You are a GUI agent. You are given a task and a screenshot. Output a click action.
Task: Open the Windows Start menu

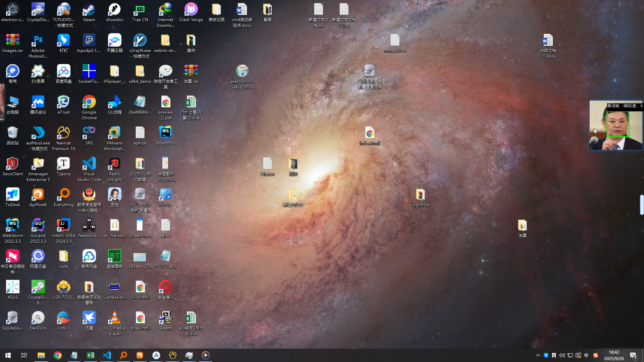pyautogui.click(x=8, y=355)
